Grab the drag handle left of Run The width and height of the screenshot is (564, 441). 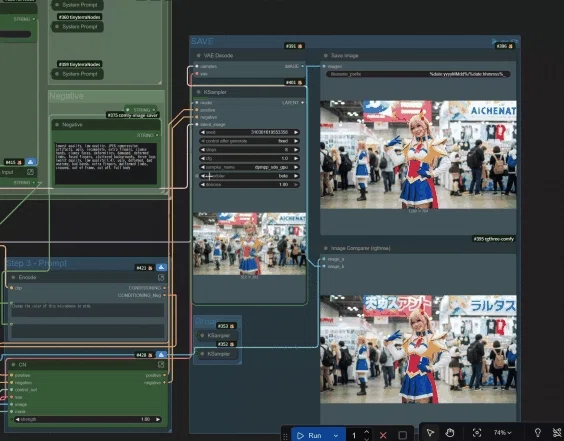(x=285, y=436)
